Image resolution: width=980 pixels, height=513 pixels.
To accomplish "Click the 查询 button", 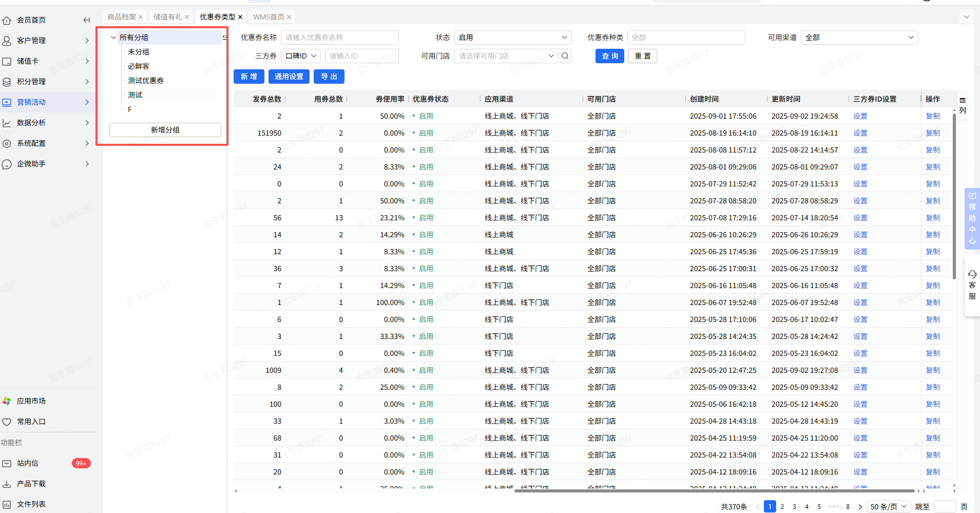I will (609, 56).
